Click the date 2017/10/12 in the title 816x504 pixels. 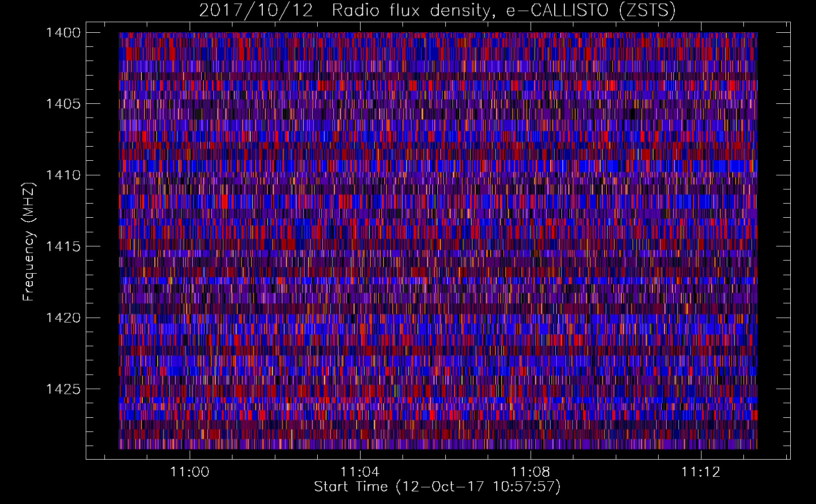(256, 11)
